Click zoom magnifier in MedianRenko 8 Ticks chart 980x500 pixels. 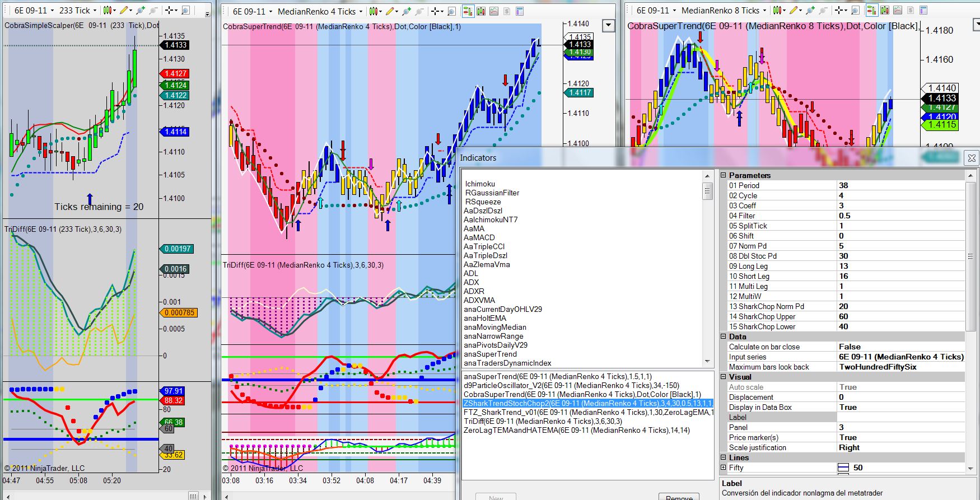[x=856, y=11]
